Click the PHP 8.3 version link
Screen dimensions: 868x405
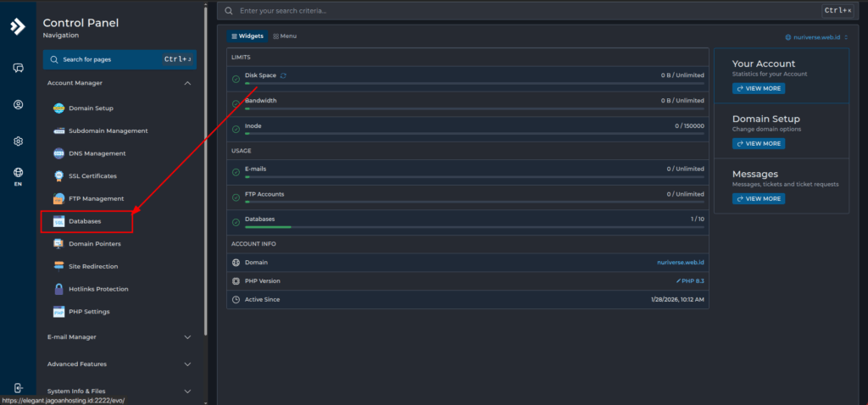click(x=690, y=280)
